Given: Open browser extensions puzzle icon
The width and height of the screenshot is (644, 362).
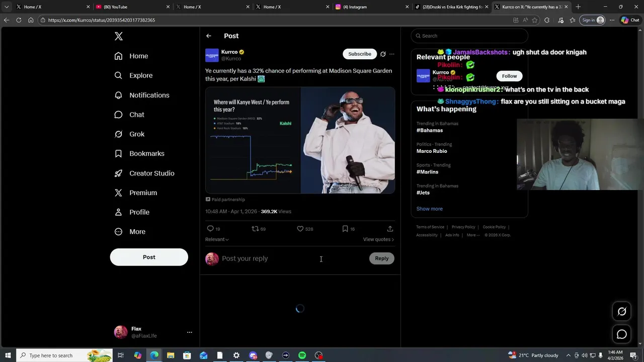Looking at the screenshot, I should click(x=547, y=20).
